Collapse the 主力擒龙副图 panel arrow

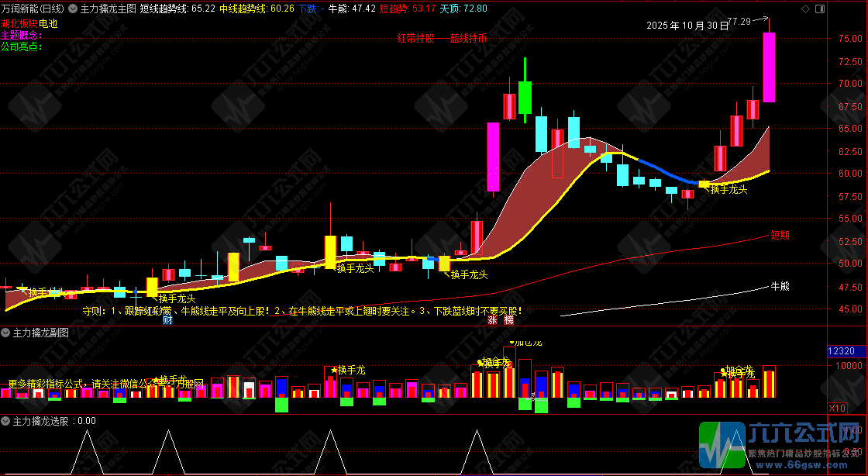point(6,333)
